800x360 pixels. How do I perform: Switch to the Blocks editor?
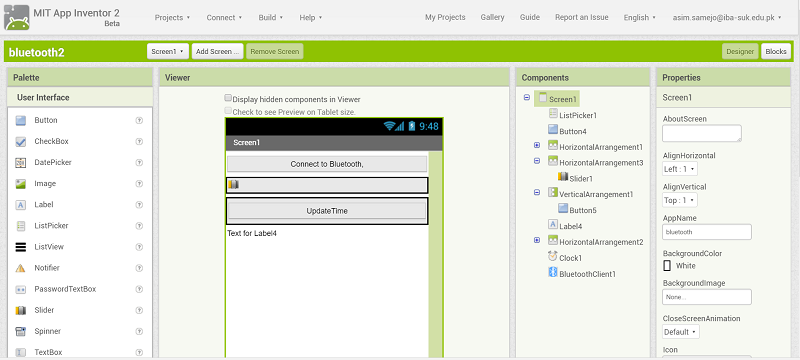point(776,52)
